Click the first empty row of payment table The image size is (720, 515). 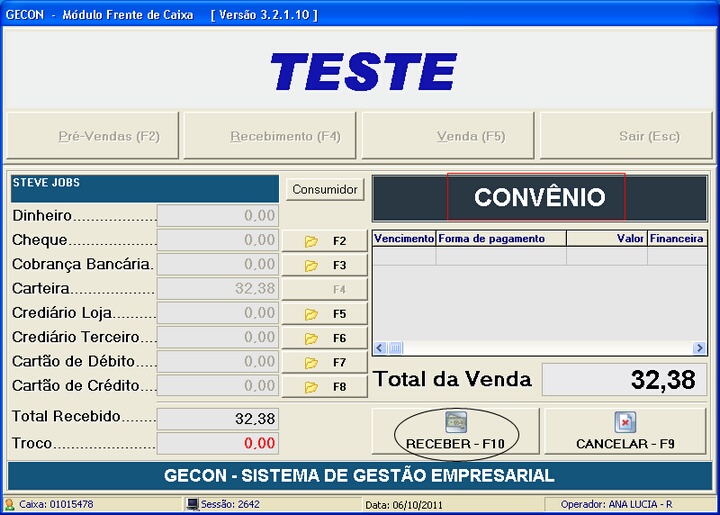pyautogui.click(x=540, y=256)
